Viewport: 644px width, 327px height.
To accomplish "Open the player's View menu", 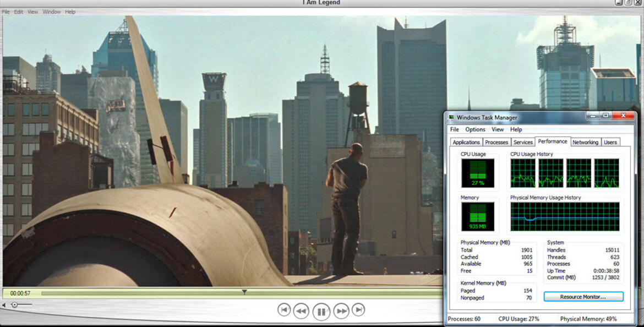I will point(33,12).
